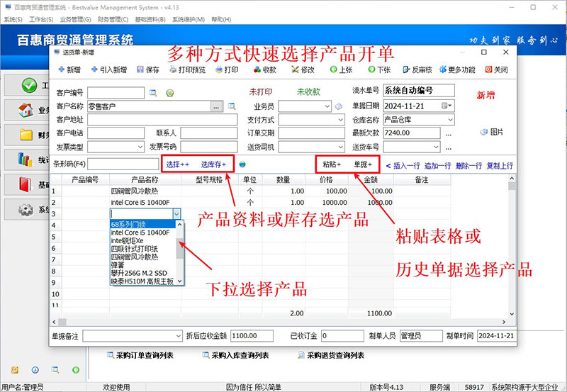Open 业务管理(G) menu
The image size is (567, 392).
tap(76, 20)
